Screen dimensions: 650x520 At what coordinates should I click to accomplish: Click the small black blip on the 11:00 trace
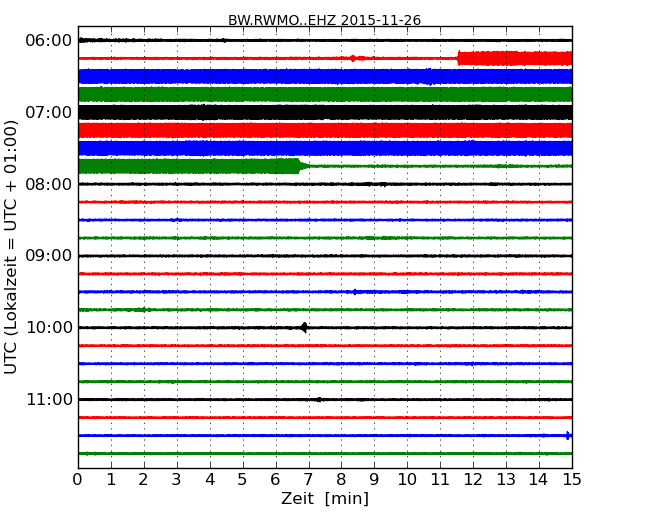pyautogui.click(x=319, y=399)
